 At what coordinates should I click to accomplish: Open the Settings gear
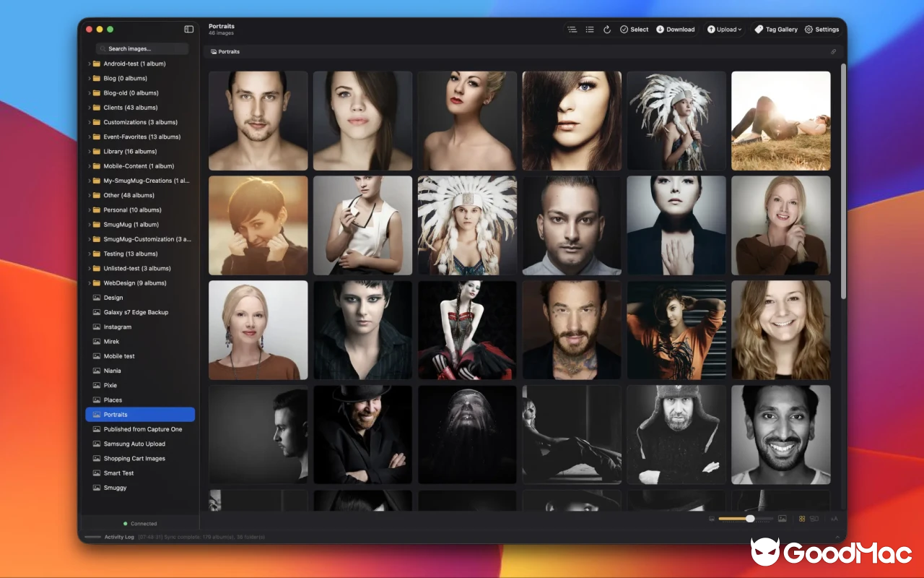point(821,30)
